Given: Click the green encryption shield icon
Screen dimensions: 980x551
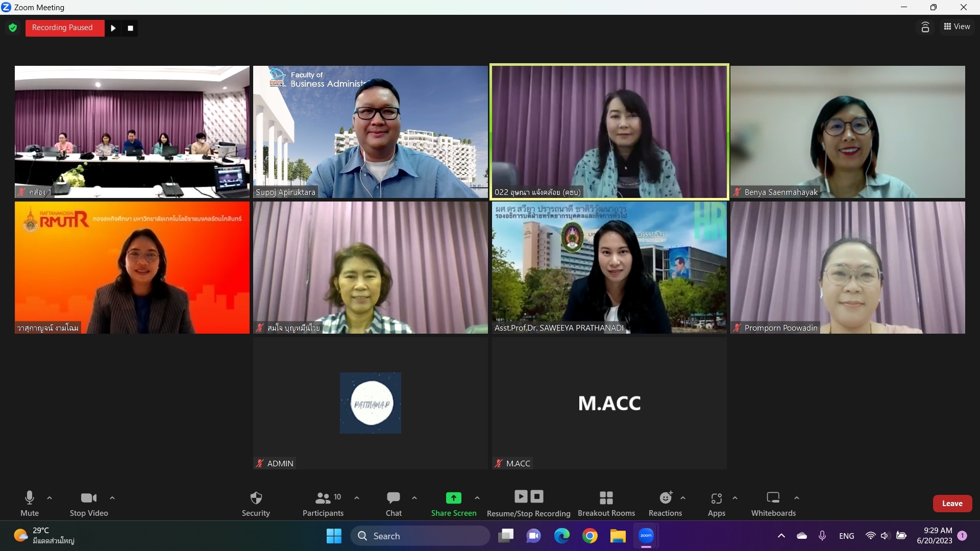Looking at the screenshot, I should coord(13,28).
